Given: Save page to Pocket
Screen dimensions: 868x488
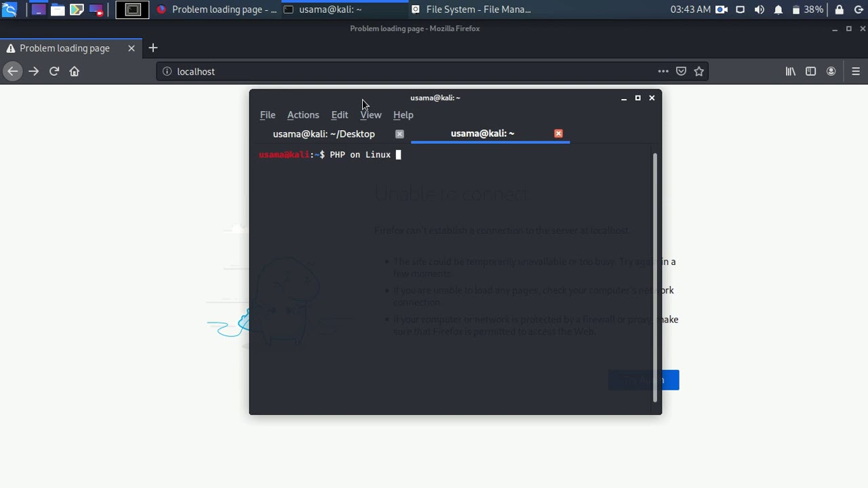Looking at the screenshot, I should (x=682, y=71).
